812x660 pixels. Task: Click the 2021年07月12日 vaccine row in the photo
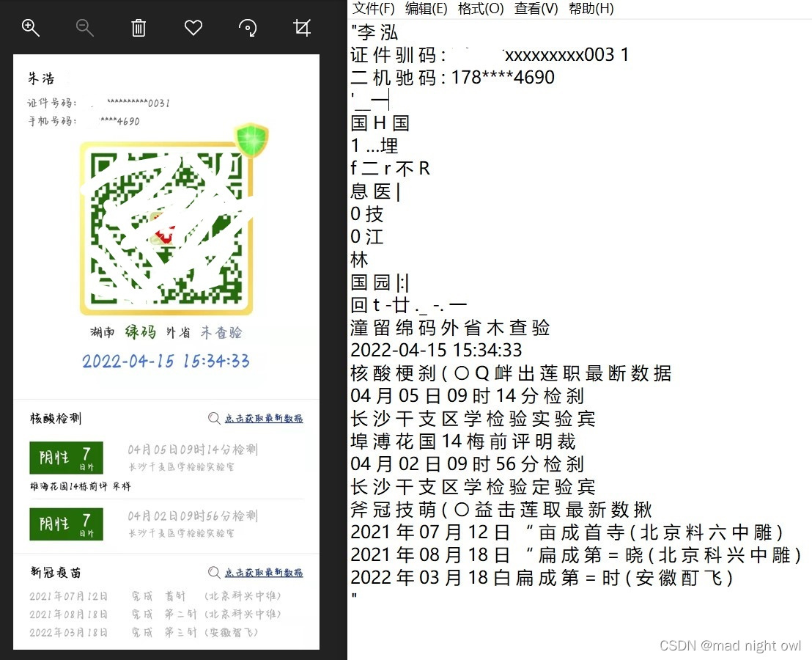[x=155, y=595]
